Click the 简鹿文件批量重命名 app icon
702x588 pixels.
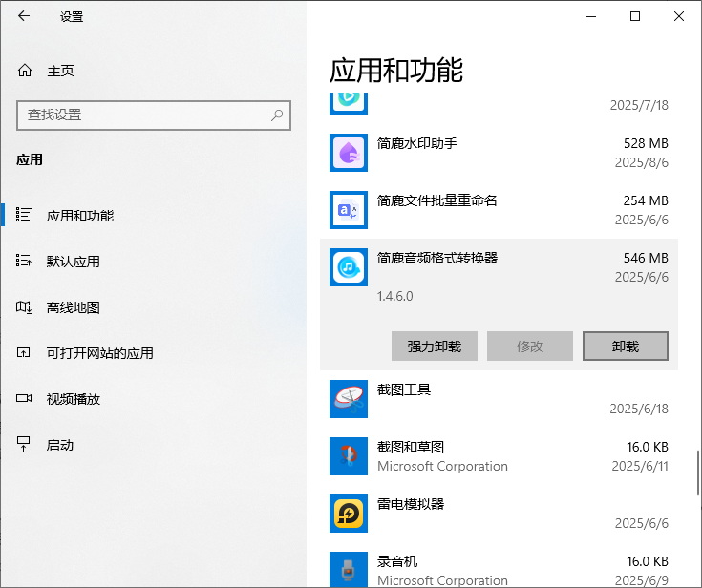349,210
